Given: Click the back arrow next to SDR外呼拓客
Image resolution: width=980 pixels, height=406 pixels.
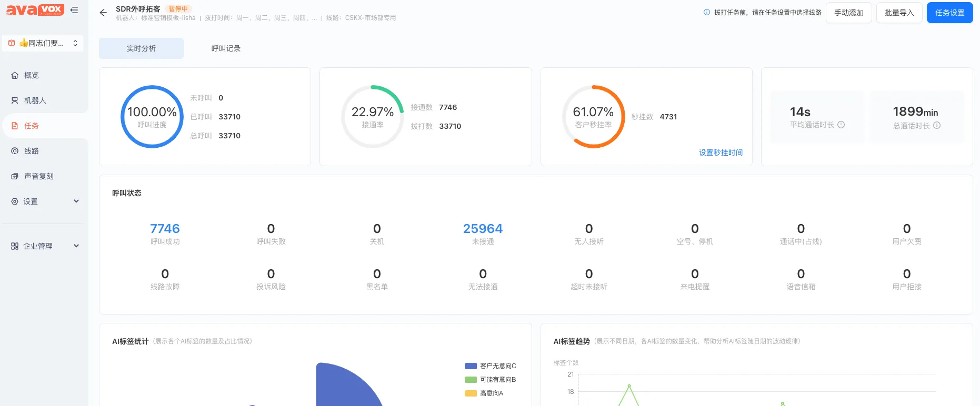Looking at the screenshot, I should pyautogui.click(x=103, y=13).
